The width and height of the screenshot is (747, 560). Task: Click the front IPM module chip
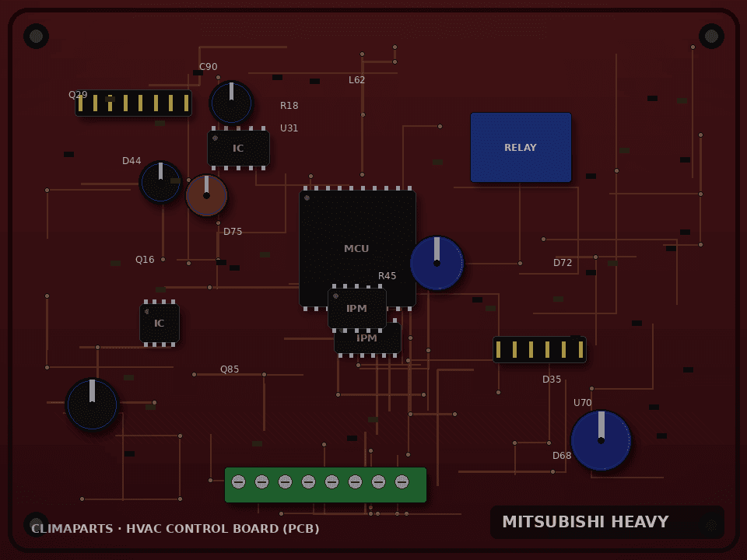357,308
